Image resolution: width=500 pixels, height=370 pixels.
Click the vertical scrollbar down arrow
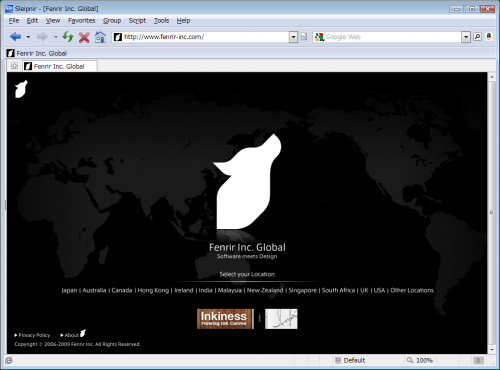pos(492,350)
